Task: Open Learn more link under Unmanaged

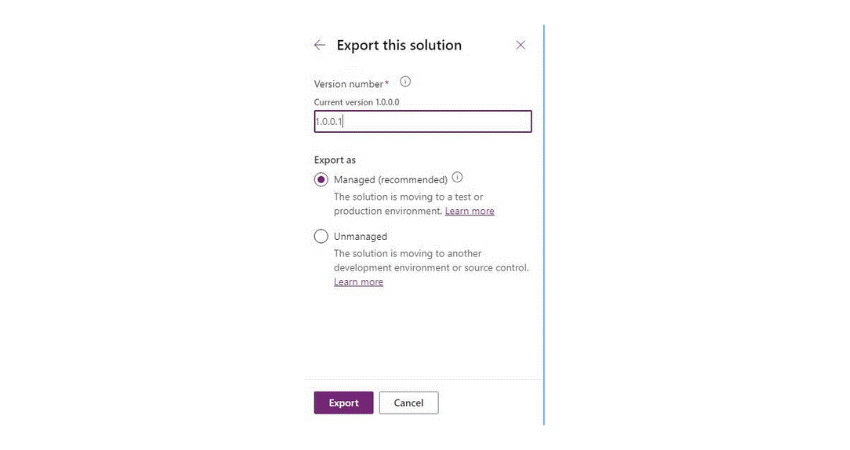Action: [358, 282]
